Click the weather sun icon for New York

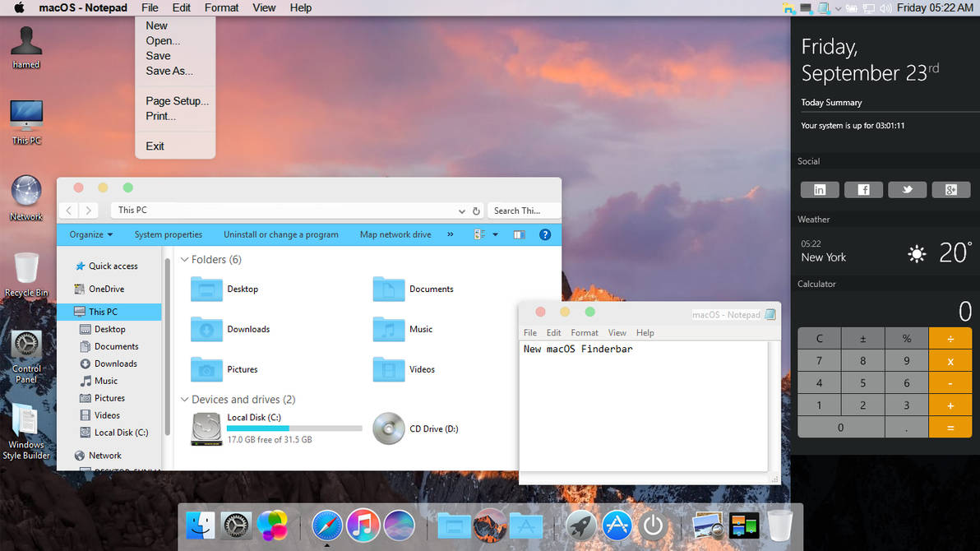click(x=917, y=254)
